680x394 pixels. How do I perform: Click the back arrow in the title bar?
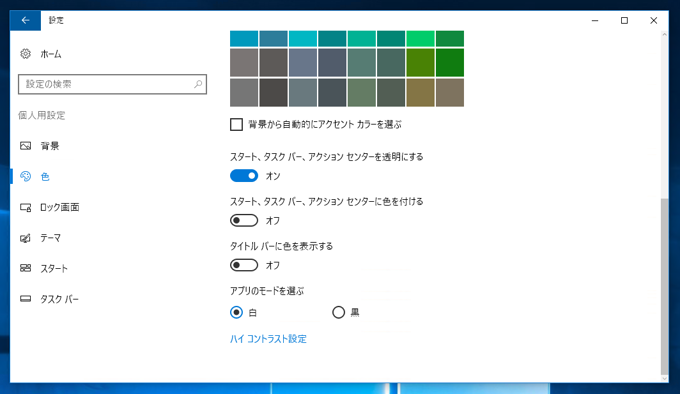point(25,20)
